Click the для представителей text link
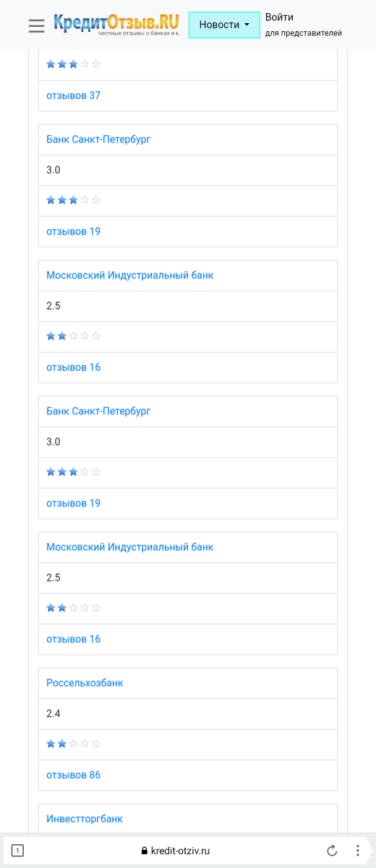376x868 pixels. [x=303, y=33]
